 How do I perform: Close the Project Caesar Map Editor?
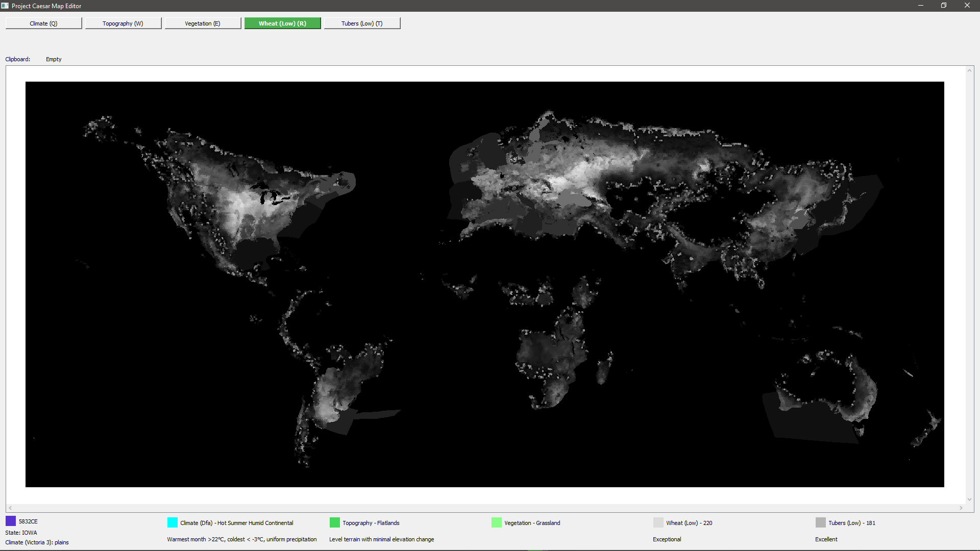[x=967, y=6]
